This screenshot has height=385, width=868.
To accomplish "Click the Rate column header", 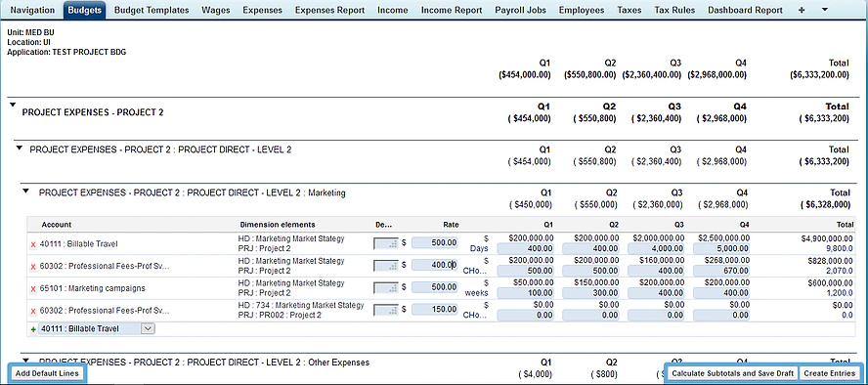I will click(x=451, y=225).
